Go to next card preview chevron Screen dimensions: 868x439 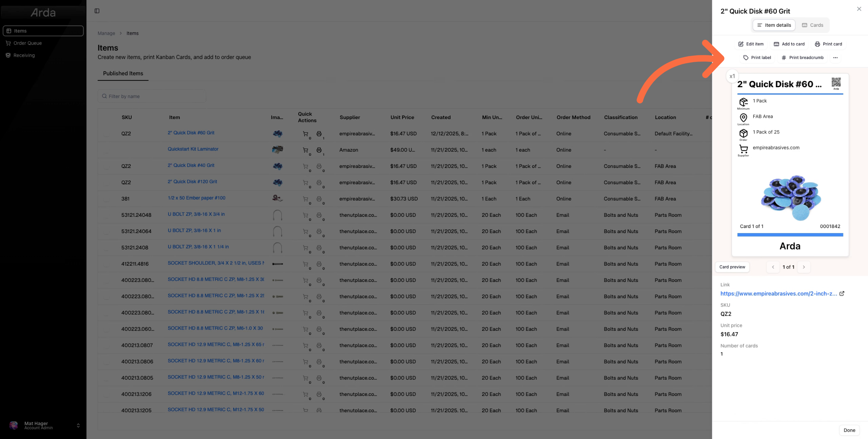click(804, 267)
